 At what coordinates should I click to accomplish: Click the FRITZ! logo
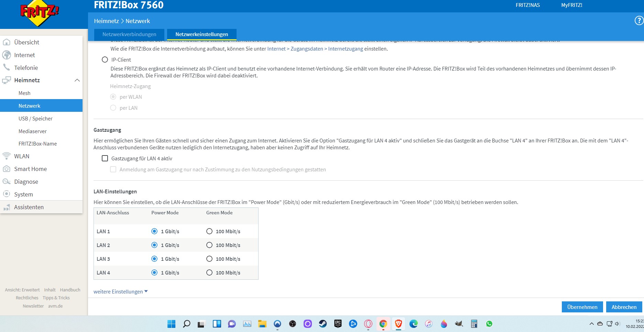click(x=40, y=14)
